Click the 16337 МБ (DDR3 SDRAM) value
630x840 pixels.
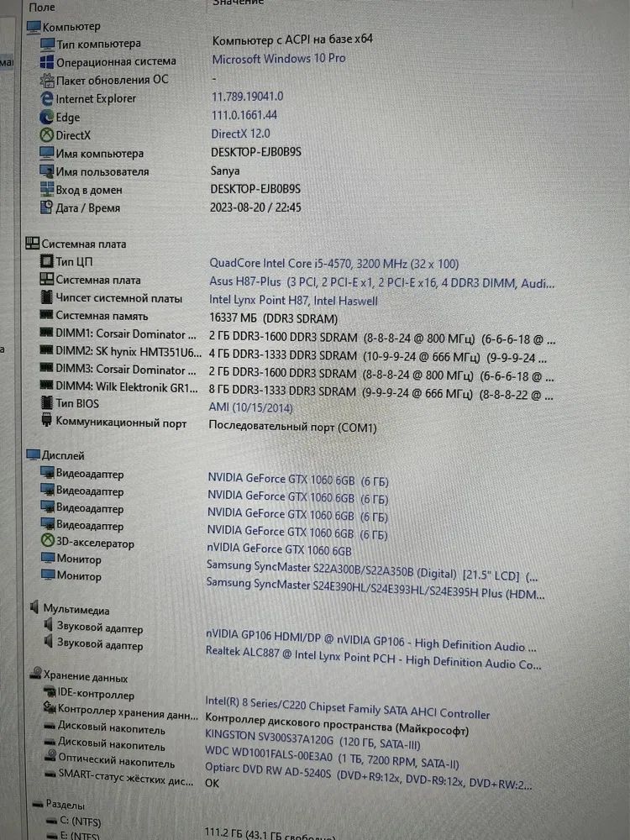273,318
